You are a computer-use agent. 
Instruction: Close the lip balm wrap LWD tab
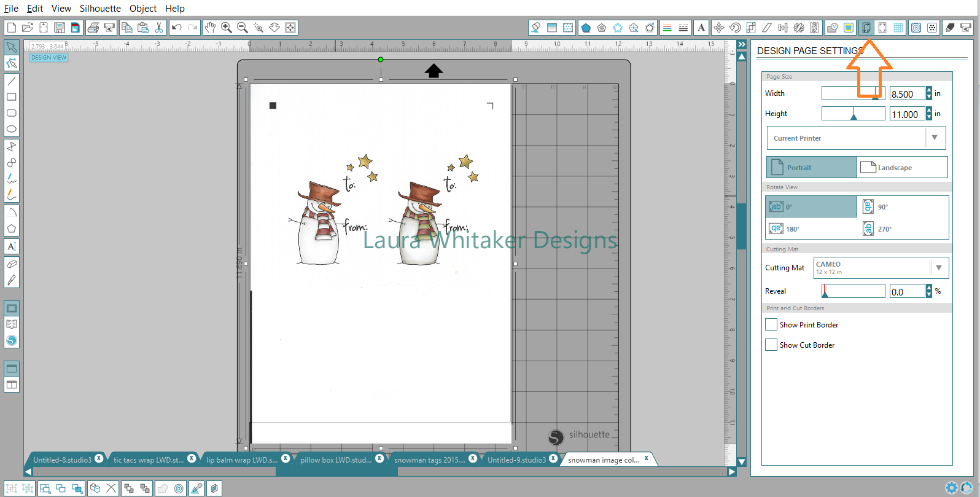click(286, 459)
